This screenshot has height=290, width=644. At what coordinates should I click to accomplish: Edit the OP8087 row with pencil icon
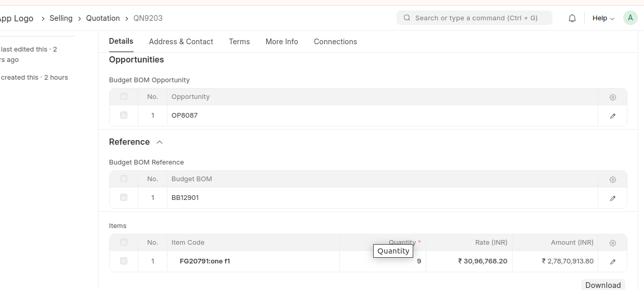point(613,116)
